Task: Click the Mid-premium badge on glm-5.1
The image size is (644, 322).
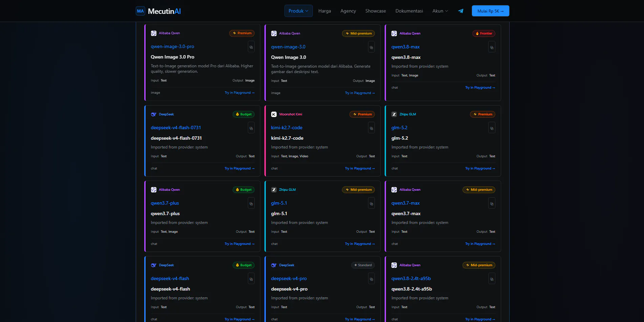Action: pyautogui.click(x=359, y=190)
